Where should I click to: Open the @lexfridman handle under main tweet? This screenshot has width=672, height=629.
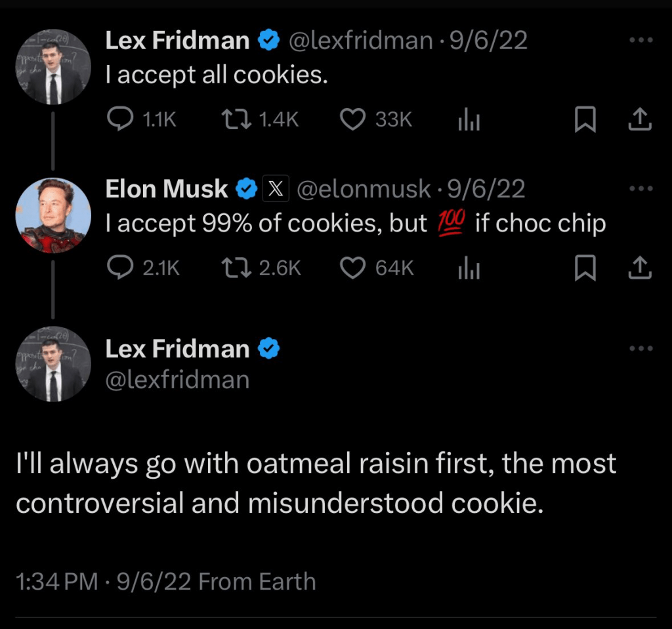click(177, 380)
